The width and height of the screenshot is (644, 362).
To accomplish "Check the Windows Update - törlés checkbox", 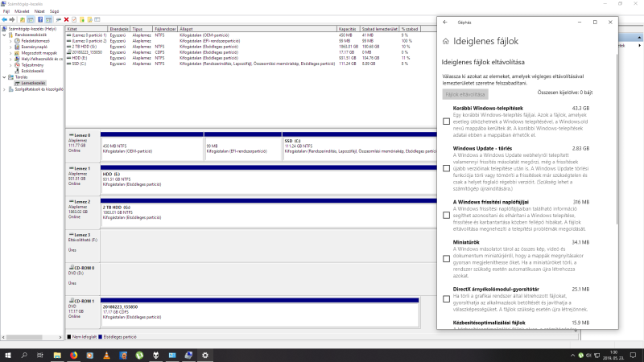I will 447,168.
